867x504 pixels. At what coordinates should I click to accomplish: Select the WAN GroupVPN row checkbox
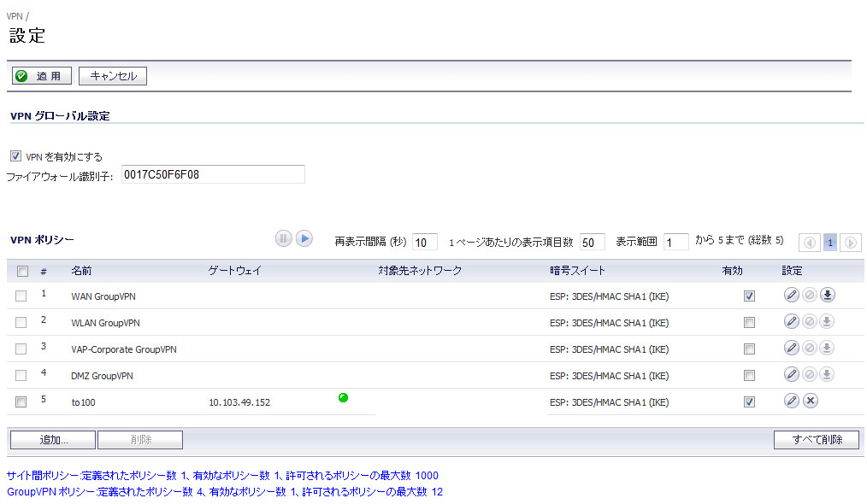coord(21,296)
